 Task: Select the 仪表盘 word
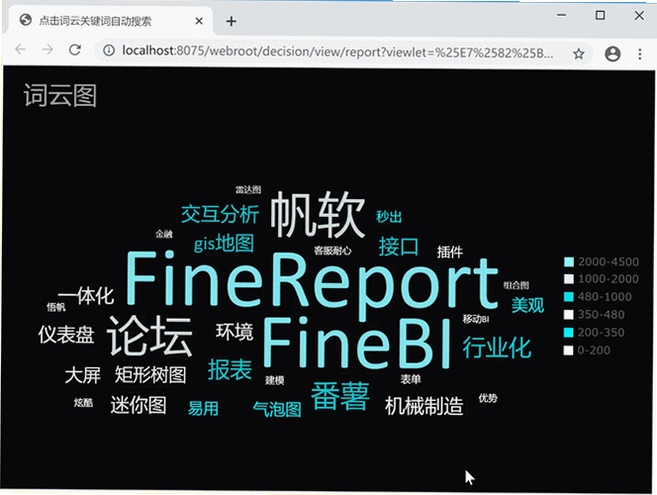(66, 335)
